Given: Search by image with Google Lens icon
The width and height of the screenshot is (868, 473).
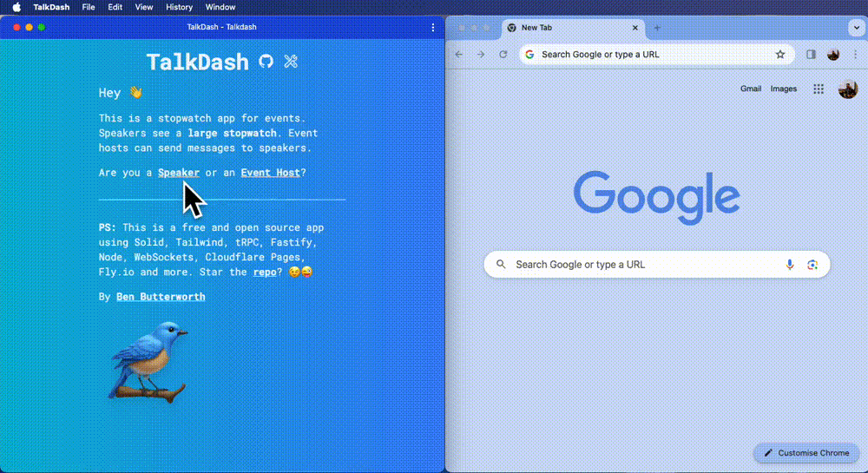Looking at the screenshot, I should coord(812,265).
